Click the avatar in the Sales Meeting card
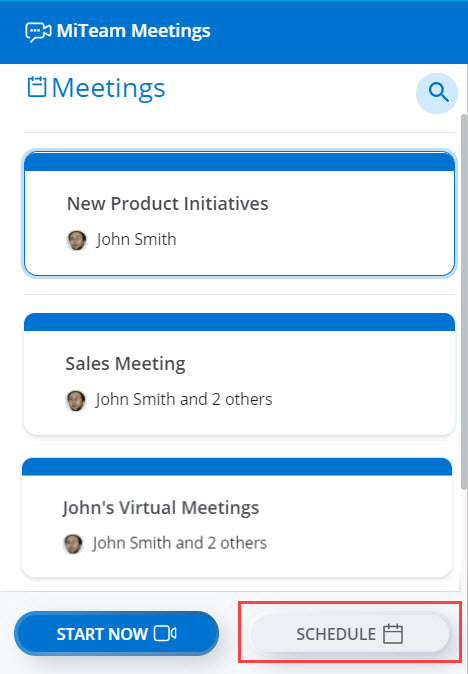The width and height of the screenshot is (468, 674). pos(76,401)
